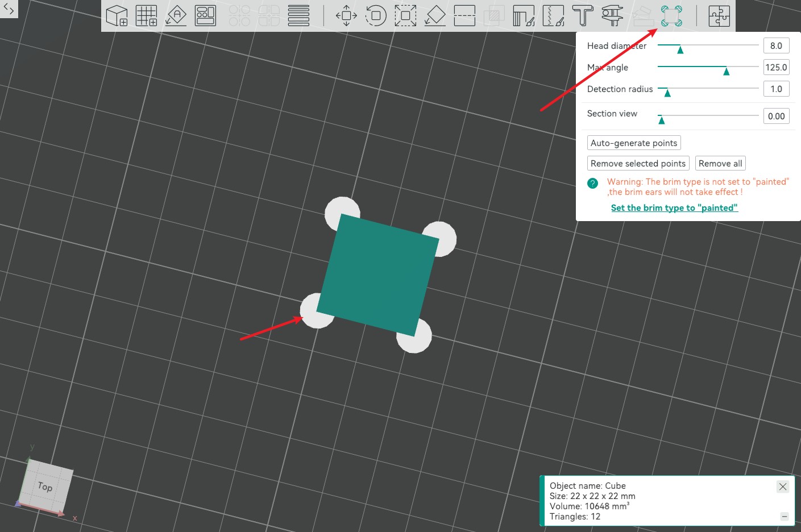Screen dimensions: 801x532
Task: Expand the collapsed sidebar with arrow button
Action: coord(9,9)
